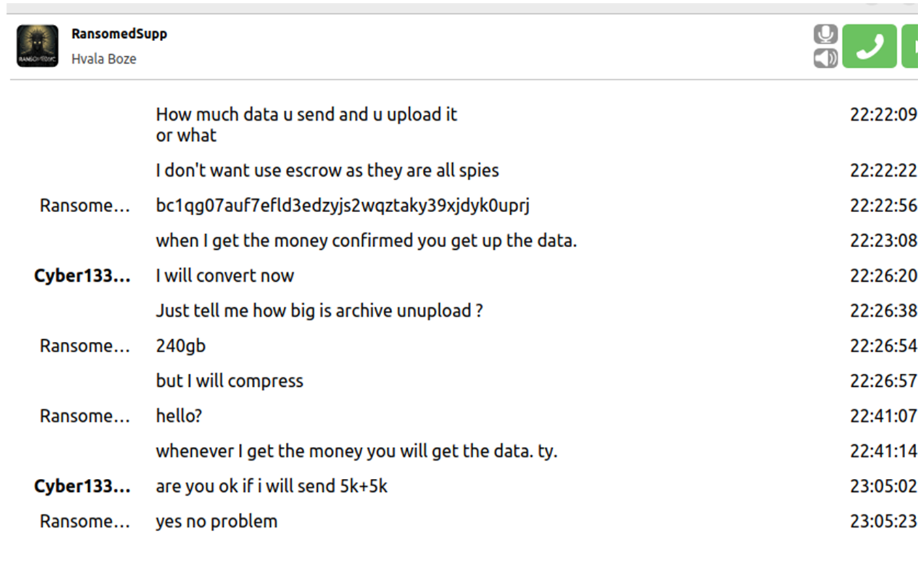Click the sender name beside 'yes no problem'

(85, 521)
